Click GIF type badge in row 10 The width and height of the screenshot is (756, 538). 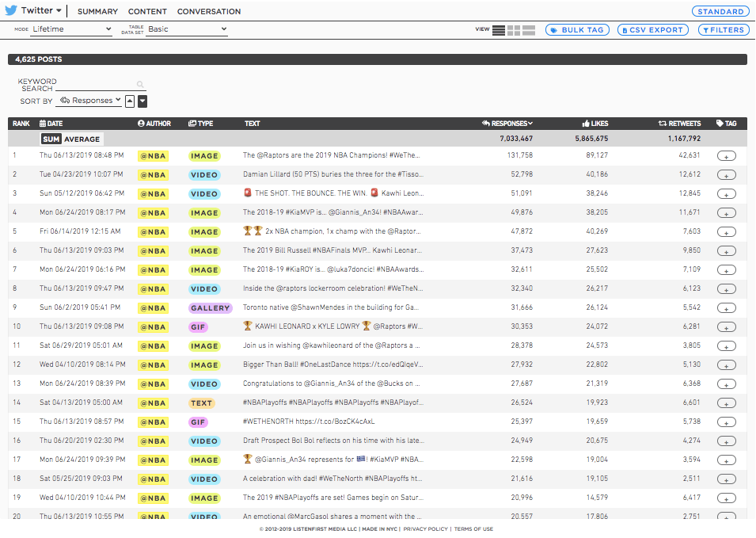coord(198,327)
